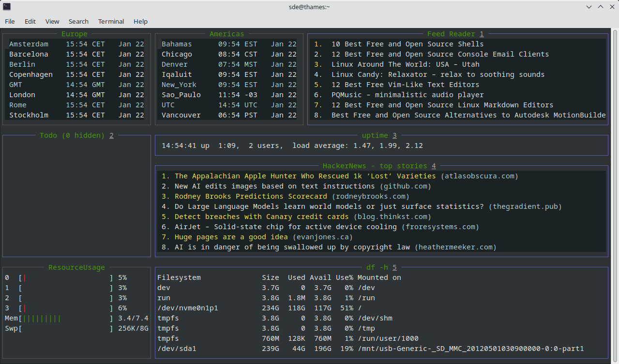
Task: Click the Berlin time row
Action: [76, 64]
